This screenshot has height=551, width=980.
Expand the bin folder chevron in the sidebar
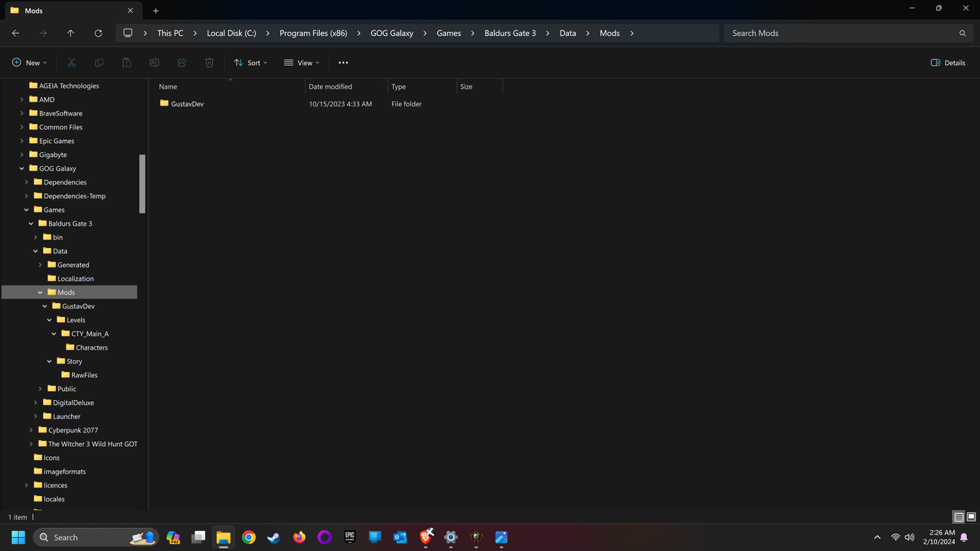coord(35,237)
